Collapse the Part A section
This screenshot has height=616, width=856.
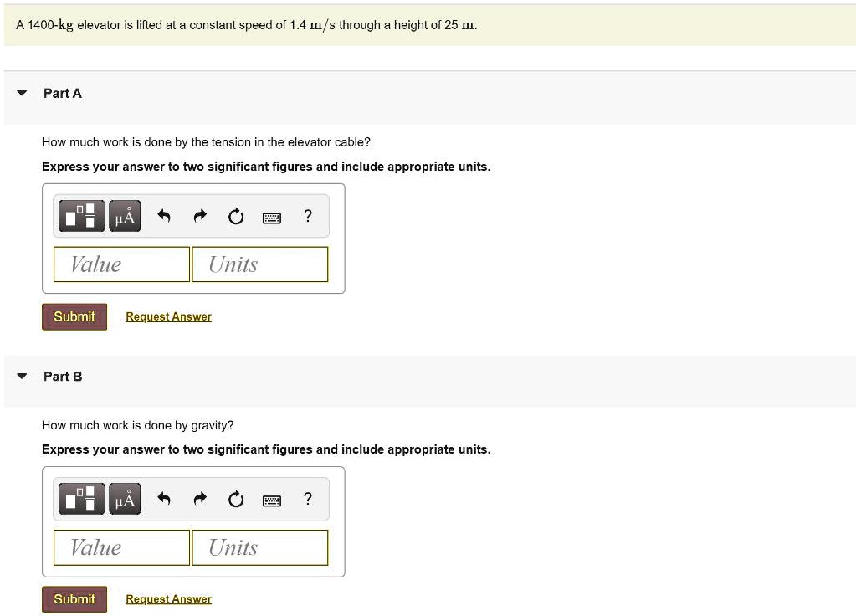[22, 94]
